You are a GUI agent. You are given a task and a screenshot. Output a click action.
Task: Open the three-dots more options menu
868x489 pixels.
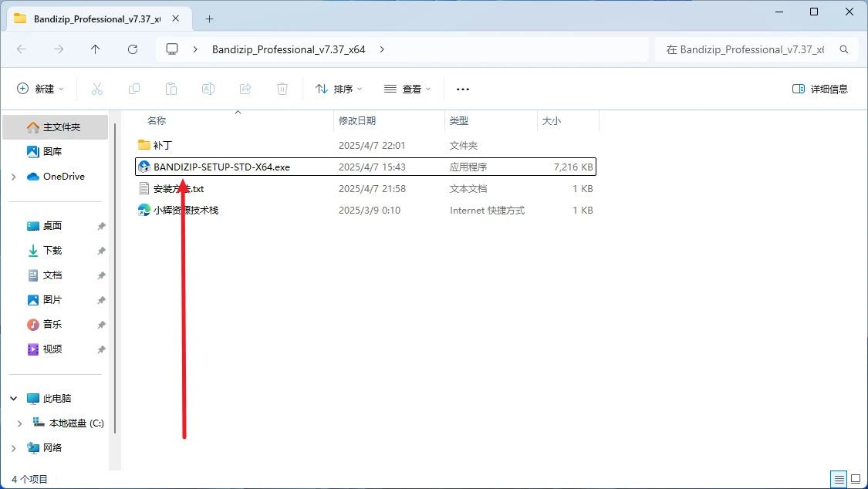click(x=463, y=89)
